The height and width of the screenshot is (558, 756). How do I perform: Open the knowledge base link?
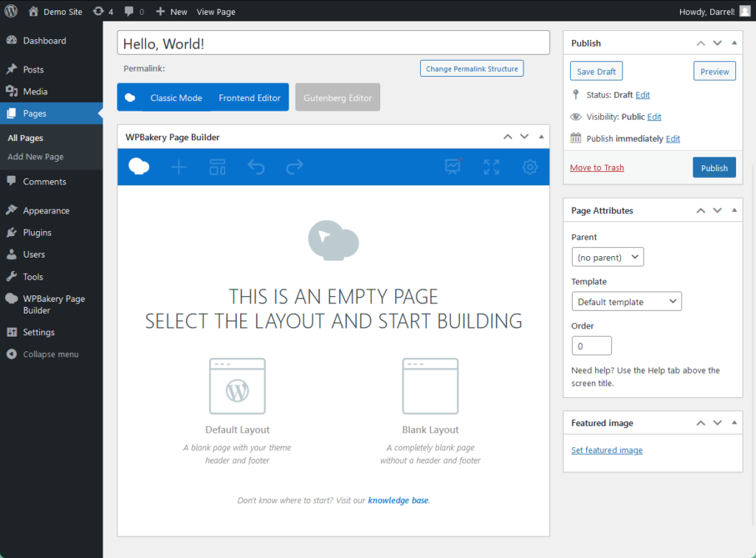point(398,500)
